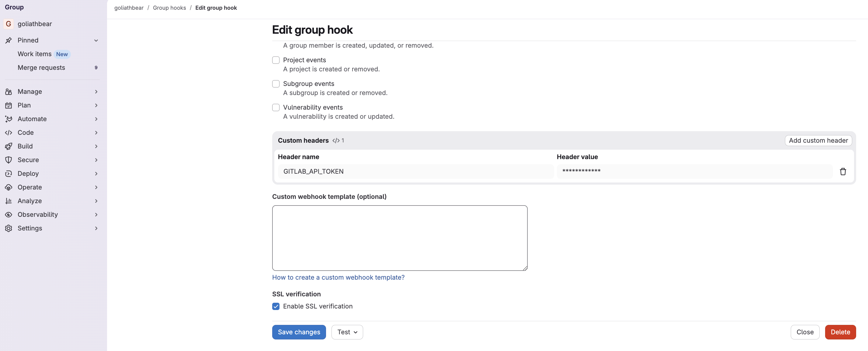Screen dimensions: 868x351
Task: Click the Code brackets icon in sidebar
Action: [x=9, y=133]
